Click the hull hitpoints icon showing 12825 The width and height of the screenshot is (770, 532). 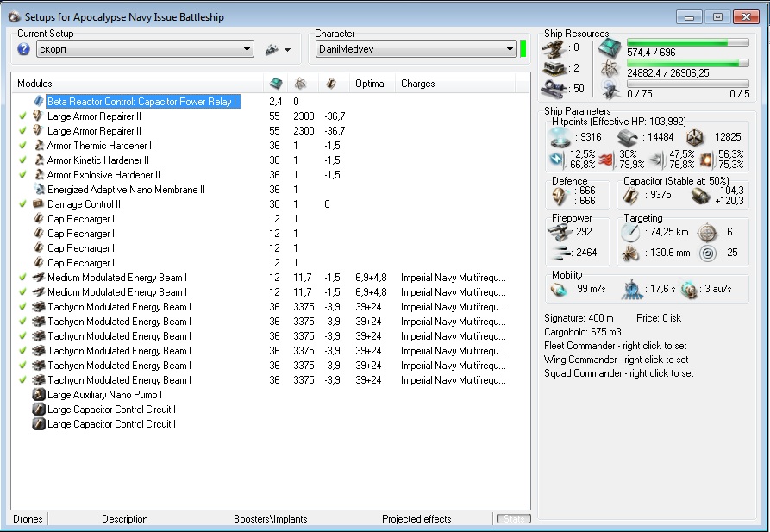click(695, 137)
